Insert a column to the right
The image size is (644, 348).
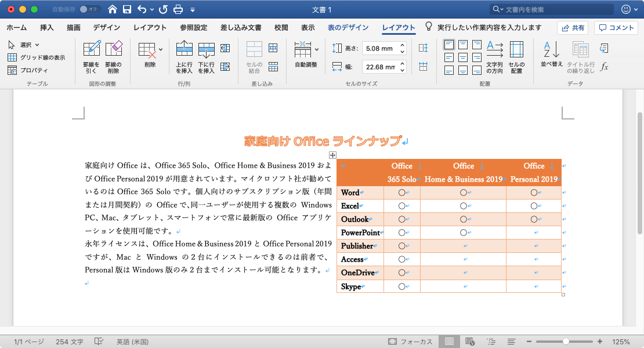tap(225, 67)
